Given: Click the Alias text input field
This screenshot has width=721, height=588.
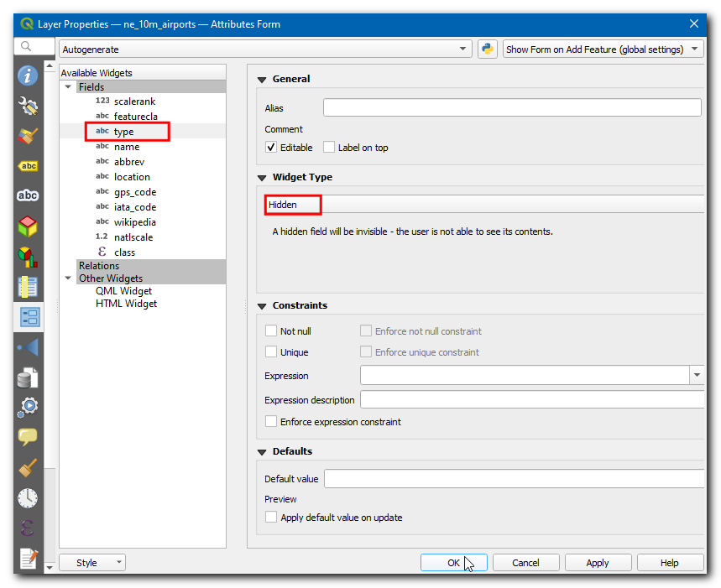Looking at the screenshot, I should click(x=512, y=108).
